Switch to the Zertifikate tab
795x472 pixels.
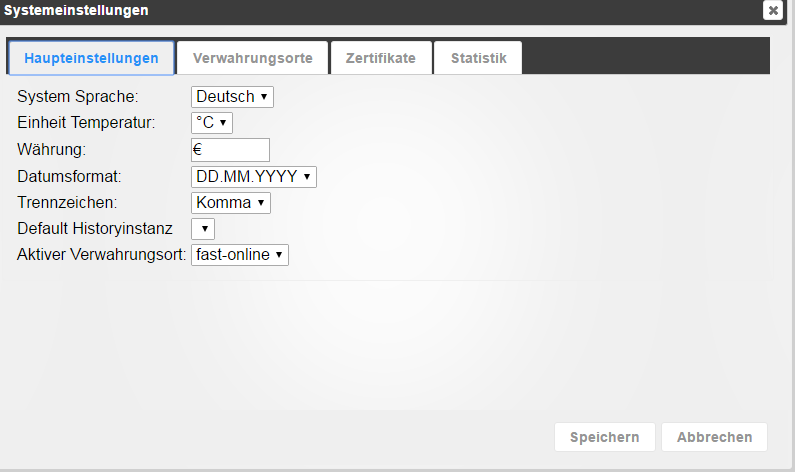(x=380, y=58)
